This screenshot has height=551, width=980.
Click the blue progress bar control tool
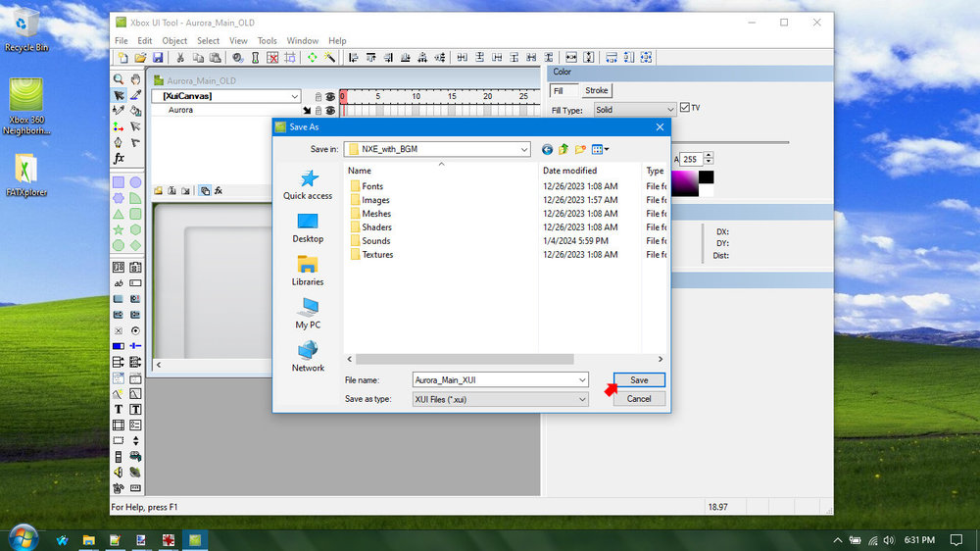coord(119,346)
